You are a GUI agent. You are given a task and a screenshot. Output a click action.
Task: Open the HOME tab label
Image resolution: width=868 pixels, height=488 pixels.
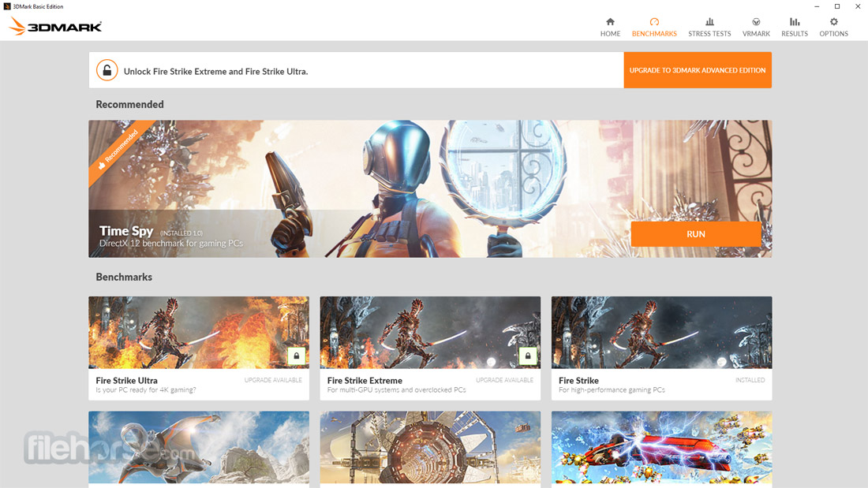pos(610,34)
